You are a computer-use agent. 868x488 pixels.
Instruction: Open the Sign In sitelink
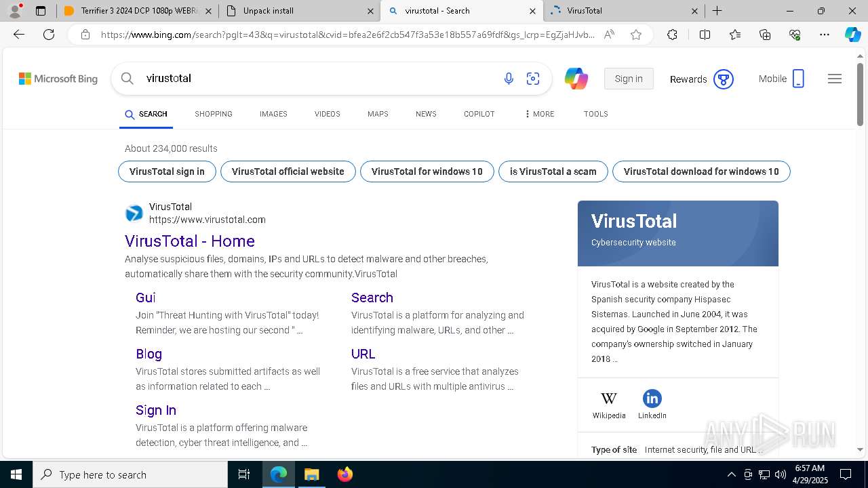[156, 410]
